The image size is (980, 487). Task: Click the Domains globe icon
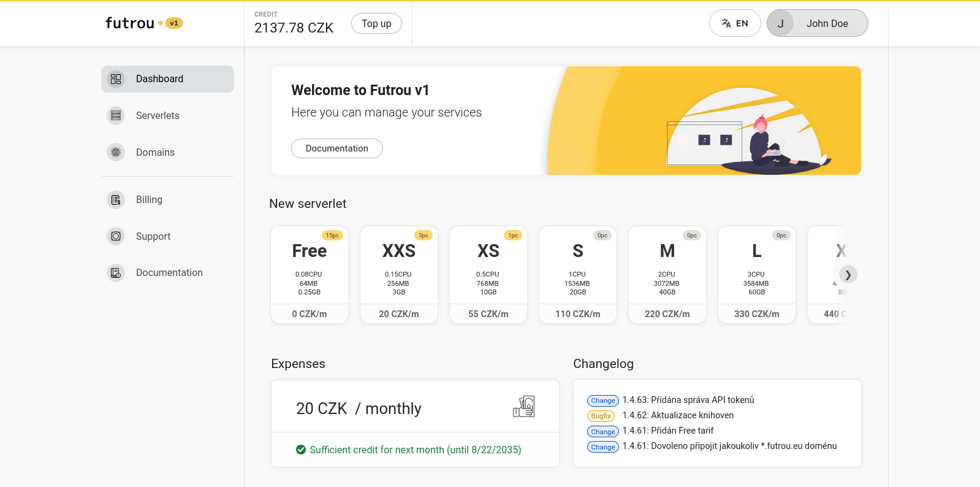coord(116,152)
